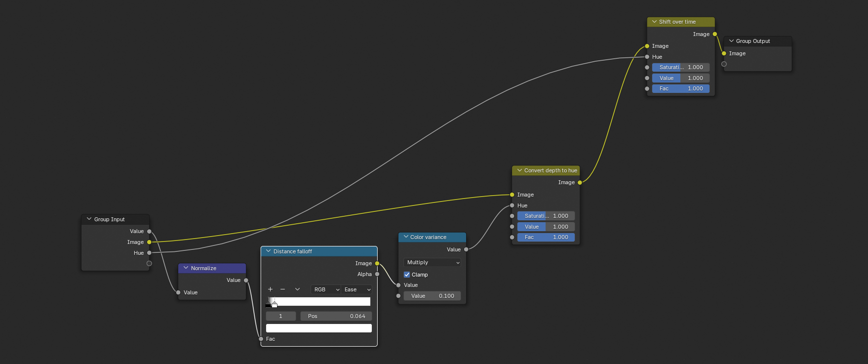The width and height of the screenshot is (868, 364).
Task: Open the Ease interpolation dropdown
Action: (357, 289)
